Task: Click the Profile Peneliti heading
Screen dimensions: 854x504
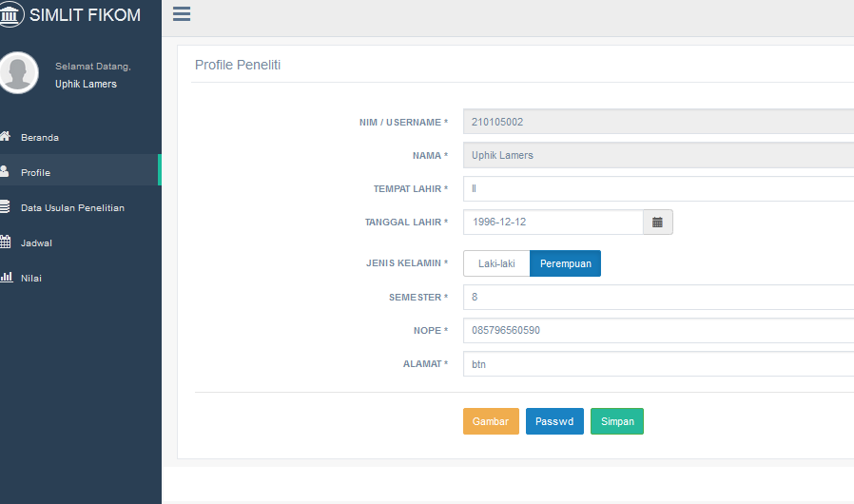Action: click(238, 65)
